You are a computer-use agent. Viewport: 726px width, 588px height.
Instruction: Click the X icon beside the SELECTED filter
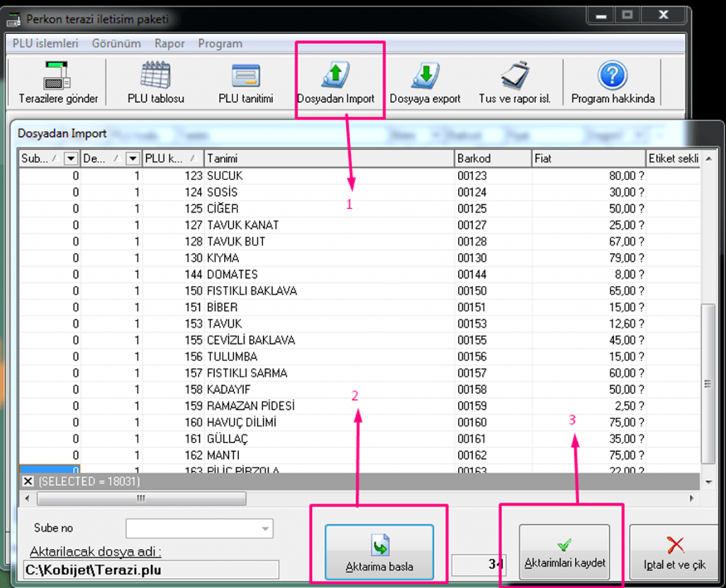[x=28, y=481]
